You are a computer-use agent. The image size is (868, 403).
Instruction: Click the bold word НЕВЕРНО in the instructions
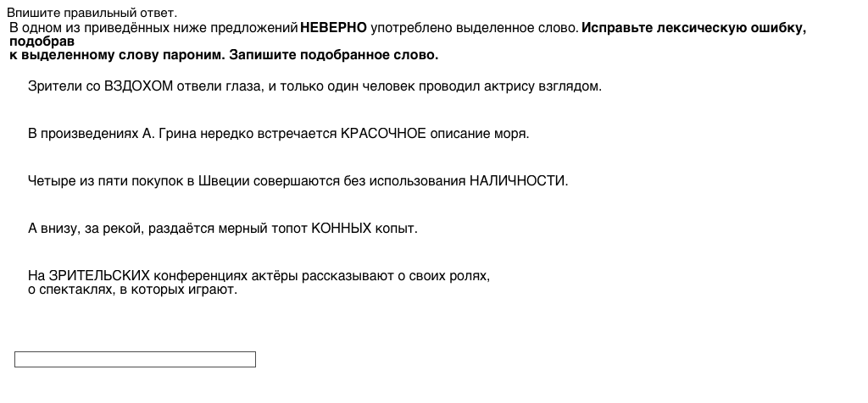tap(334, 28)
